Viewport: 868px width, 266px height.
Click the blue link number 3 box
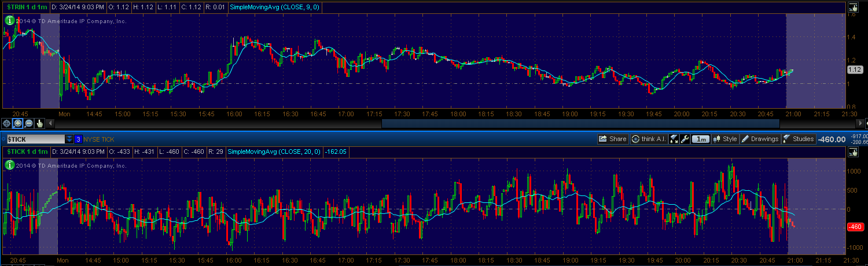click(x=78, y=139)
